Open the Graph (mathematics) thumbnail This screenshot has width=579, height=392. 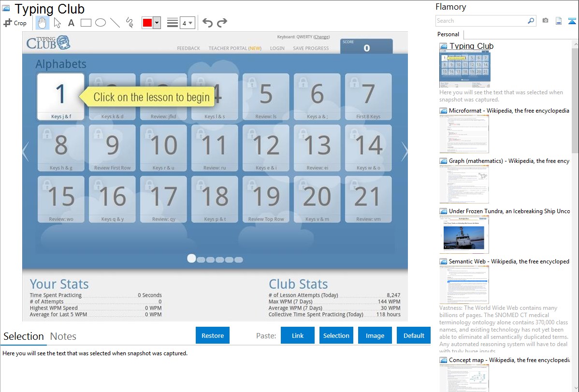pos(464,184)
